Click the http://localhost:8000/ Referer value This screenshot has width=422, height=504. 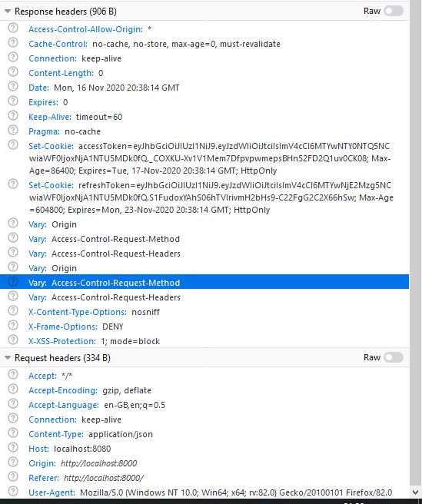(x=104, y=478)
